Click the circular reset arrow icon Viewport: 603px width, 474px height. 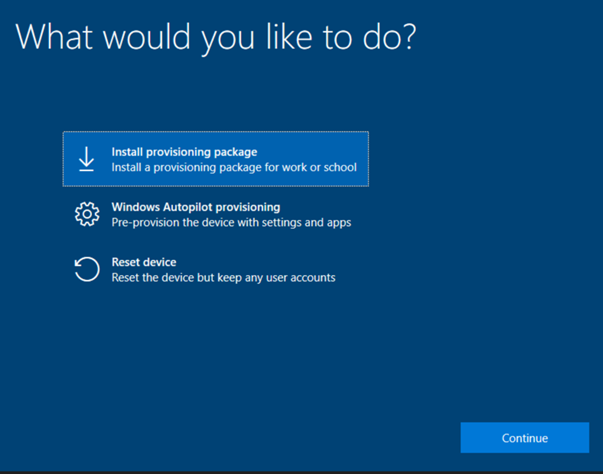pyautogui.click(x=87, y=269)
